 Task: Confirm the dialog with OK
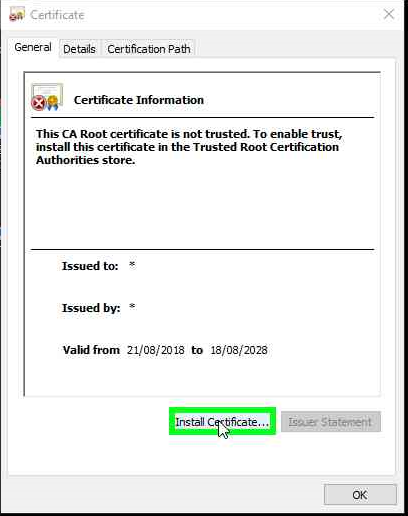tap(360, 495)
